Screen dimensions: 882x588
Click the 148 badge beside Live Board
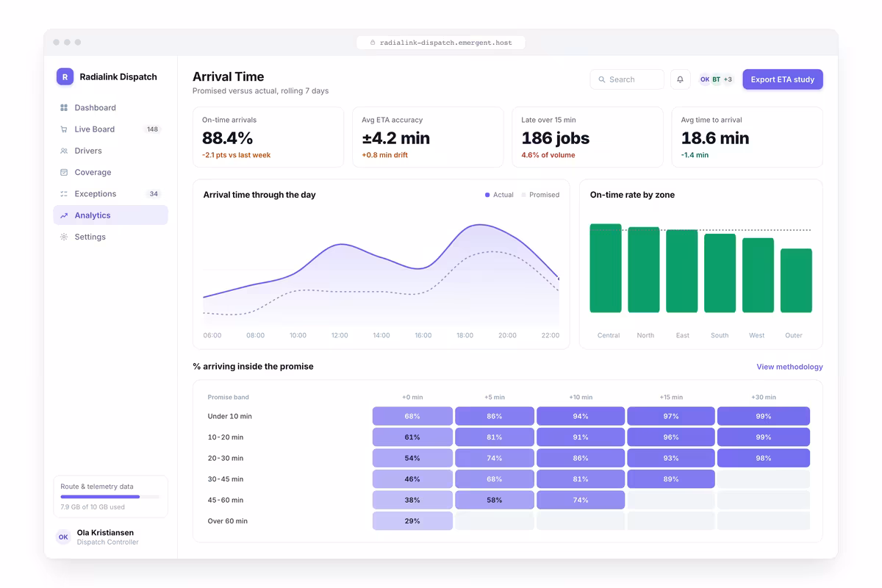point(152,129)
